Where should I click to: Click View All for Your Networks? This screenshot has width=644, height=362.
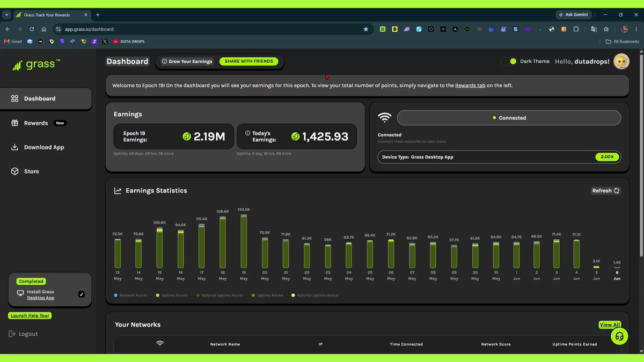[x=610, y=324]
